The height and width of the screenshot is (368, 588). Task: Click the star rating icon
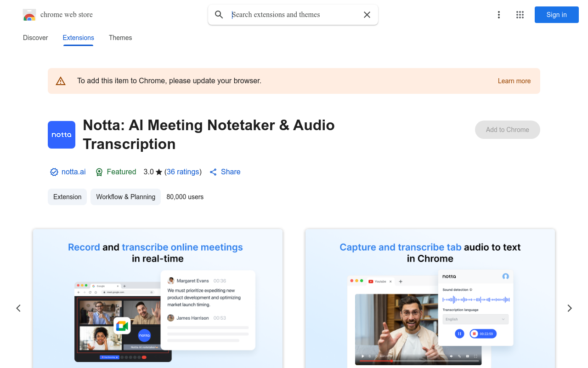pyautogui.click(x=159, y=172)
